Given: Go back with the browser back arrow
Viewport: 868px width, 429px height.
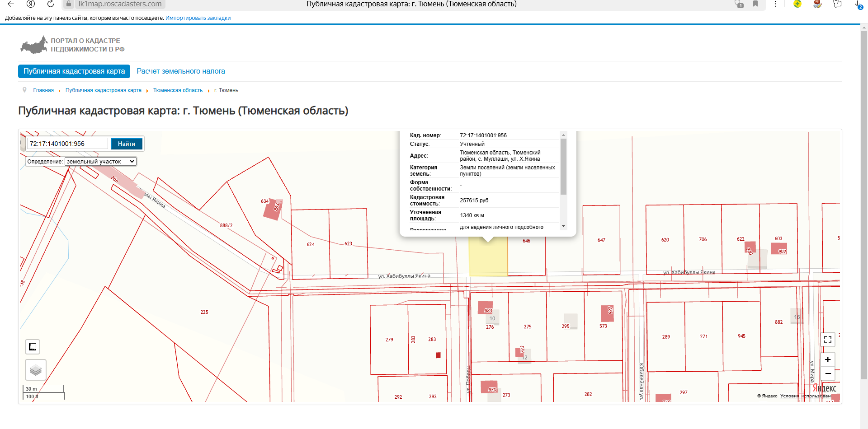Looking at the screenshot, I should pyautogui.click(x=11, y=4).
